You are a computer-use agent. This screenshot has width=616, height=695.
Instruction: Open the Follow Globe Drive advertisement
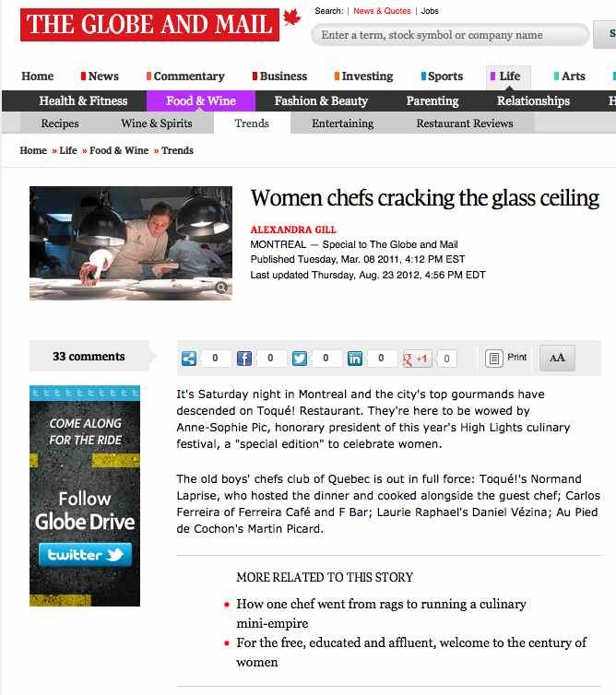(85, 496)
